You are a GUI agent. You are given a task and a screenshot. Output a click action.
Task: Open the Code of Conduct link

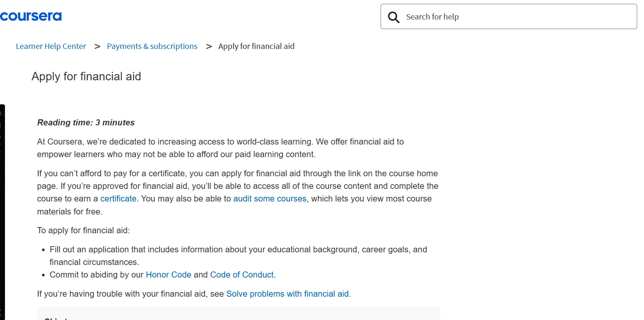pos(242,275)
